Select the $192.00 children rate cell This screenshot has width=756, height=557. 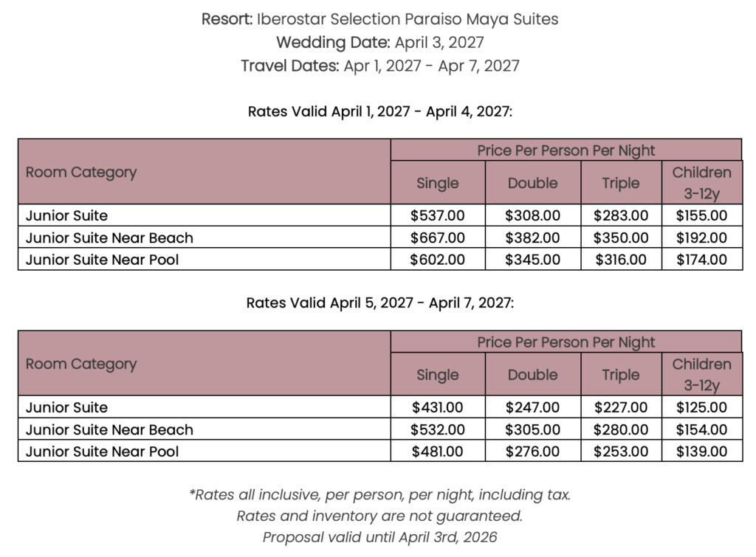click(701, 238)
